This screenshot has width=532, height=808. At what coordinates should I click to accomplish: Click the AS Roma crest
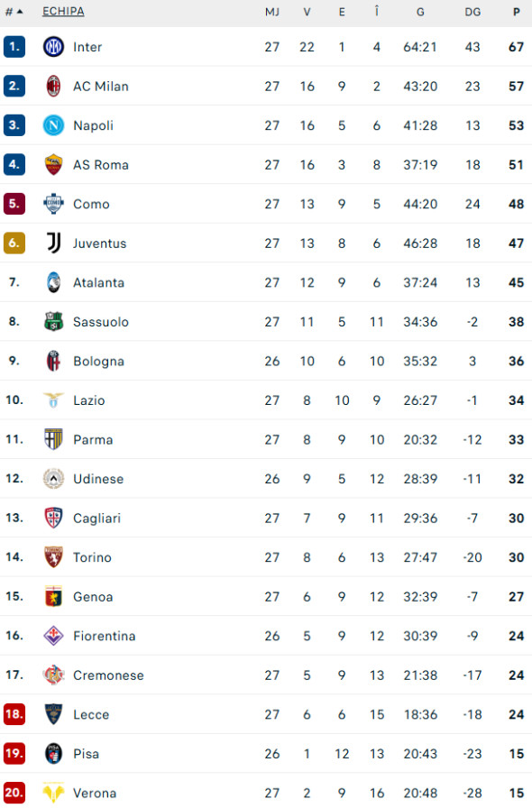coord(54,165)
